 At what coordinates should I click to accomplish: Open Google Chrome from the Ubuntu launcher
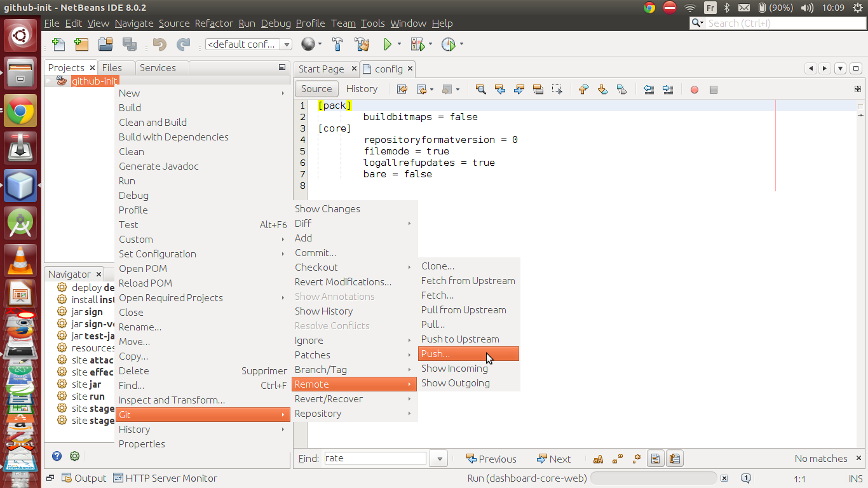20,111
